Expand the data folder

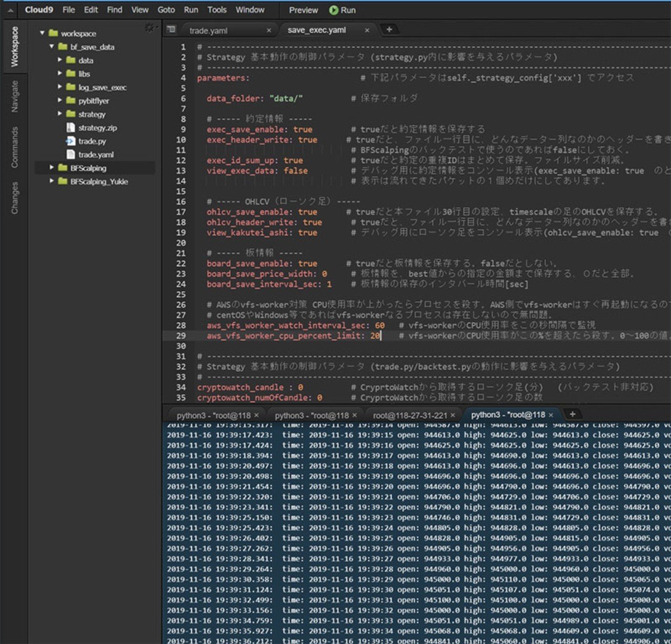point(60,60)
